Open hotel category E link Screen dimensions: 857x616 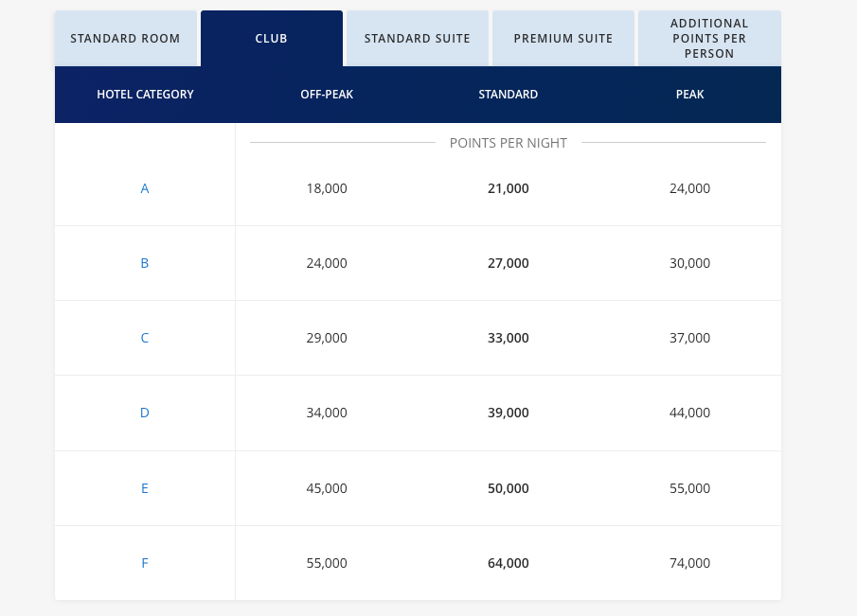(145, 488)
